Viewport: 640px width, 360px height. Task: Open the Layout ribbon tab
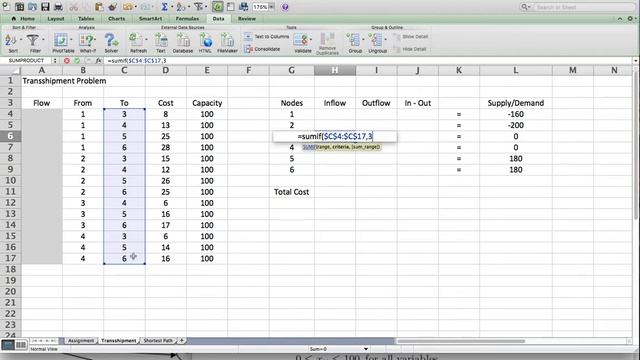pyautogui.click(x=56, y=19)
